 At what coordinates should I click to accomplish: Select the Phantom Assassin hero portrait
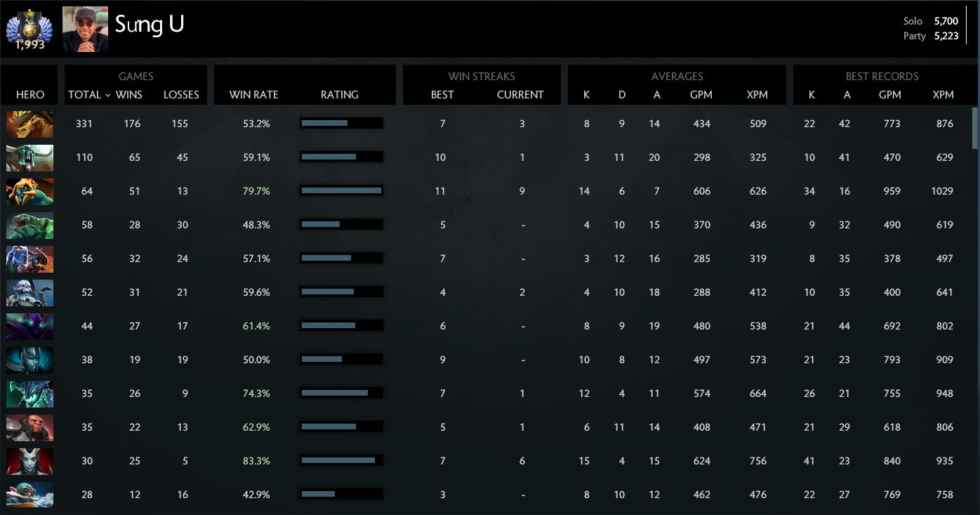[x=29, y=360]
